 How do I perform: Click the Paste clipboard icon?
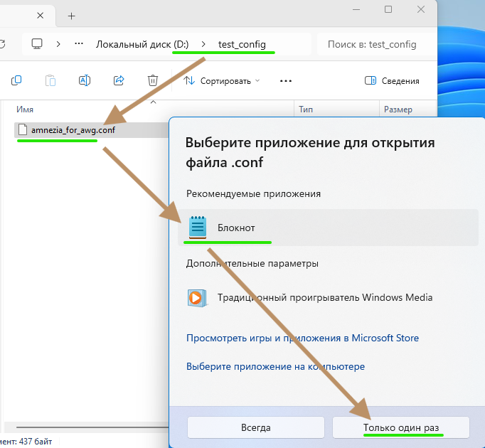(50, 80)
